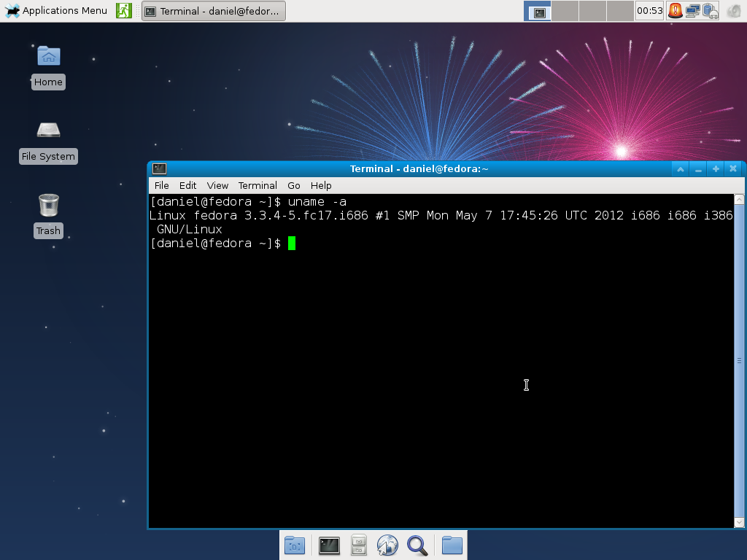Launch the web browser from the dock

[387, 545]
